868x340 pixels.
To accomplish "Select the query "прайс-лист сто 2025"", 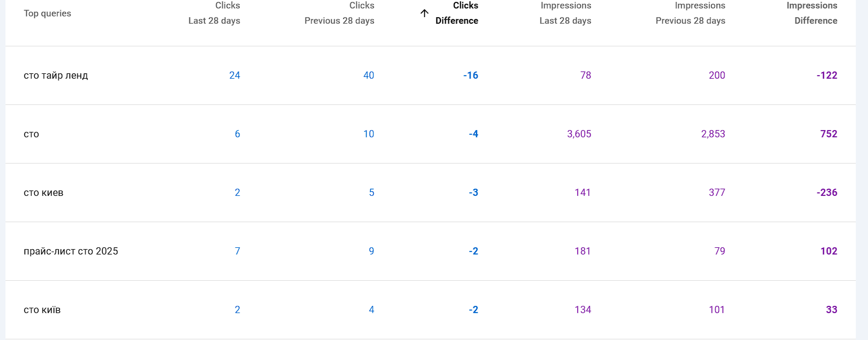I will pos(71,251).
